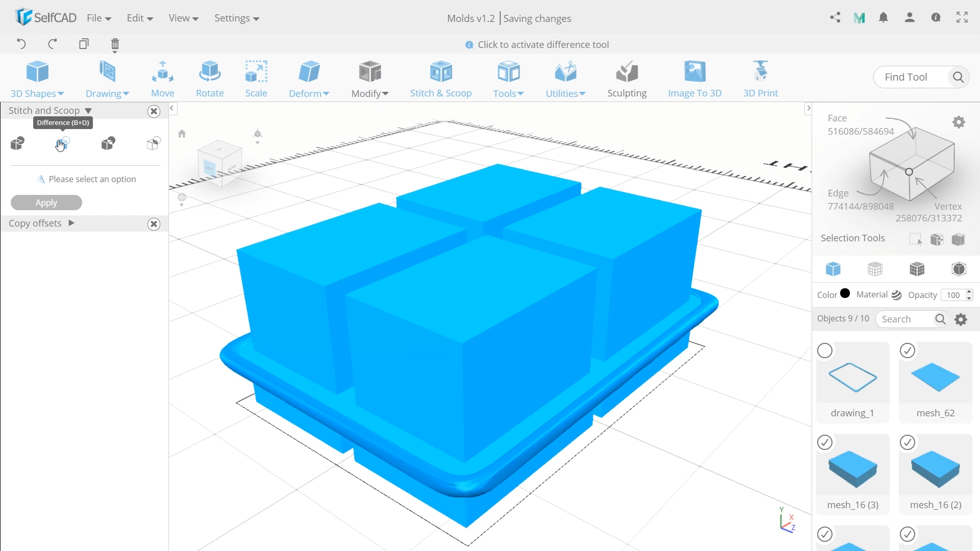Click the Apply button

pyautogui.click(x=46, y=203)
